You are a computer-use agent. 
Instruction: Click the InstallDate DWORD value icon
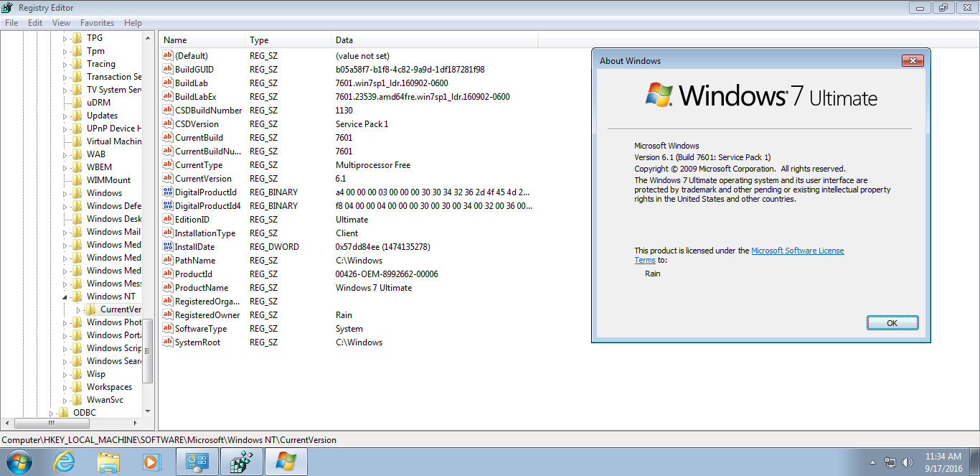click(x=168, y=247)
